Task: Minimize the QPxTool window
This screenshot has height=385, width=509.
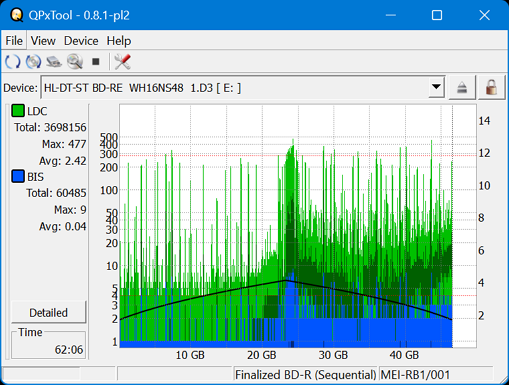Action: pos(391,15)
